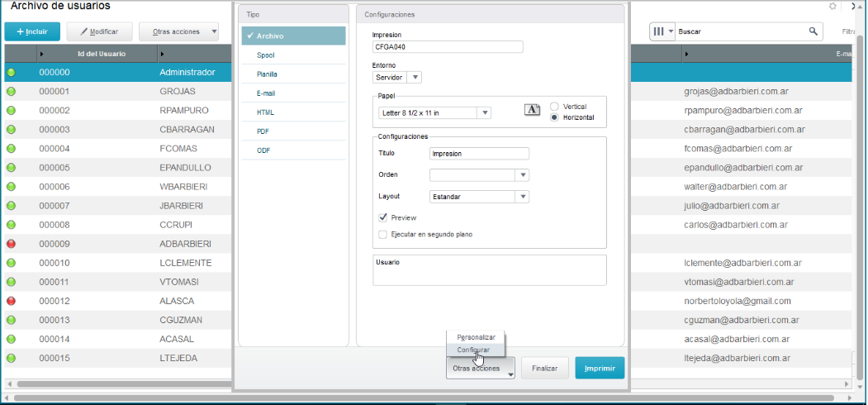Click the green status dot for EPANDULLO

pos(11,167)
